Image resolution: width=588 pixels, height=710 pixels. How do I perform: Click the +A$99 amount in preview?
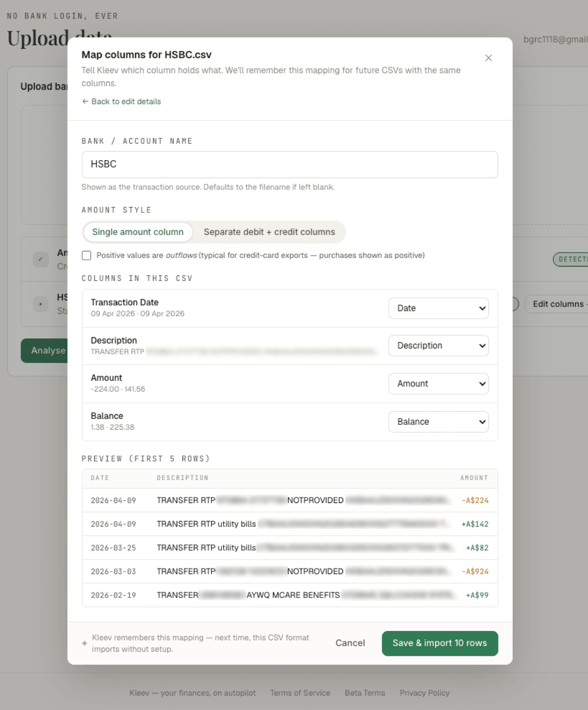tap(477, 595)
